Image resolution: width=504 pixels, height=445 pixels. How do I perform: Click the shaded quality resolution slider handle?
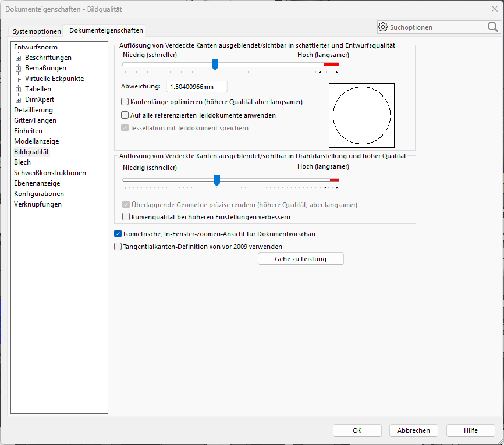pos(215,65)
